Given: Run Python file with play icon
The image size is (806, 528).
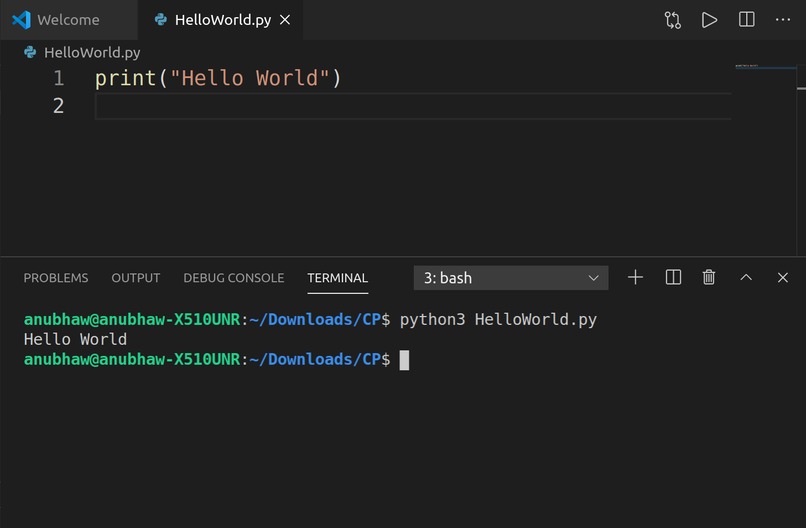Looking at the screenshot, I should click(x=709, y=20).
